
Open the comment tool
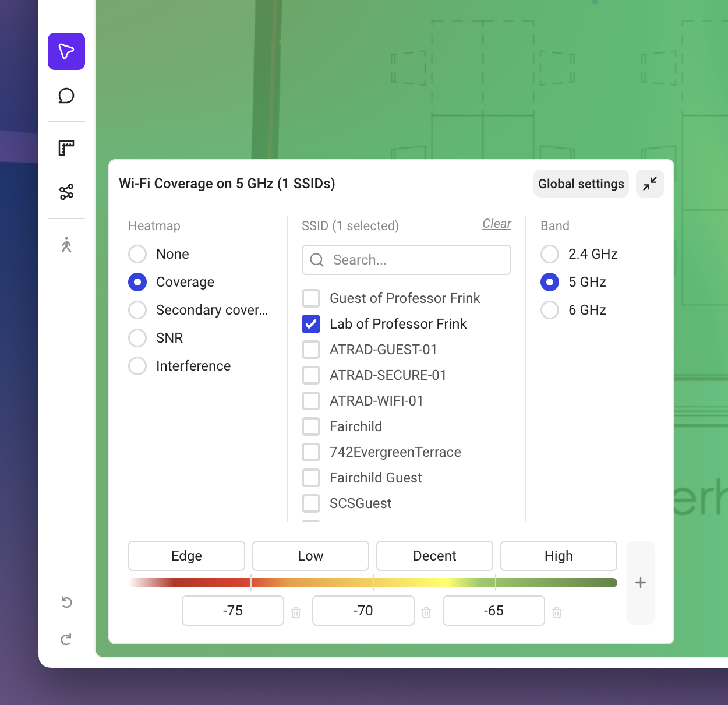[66, 96]
